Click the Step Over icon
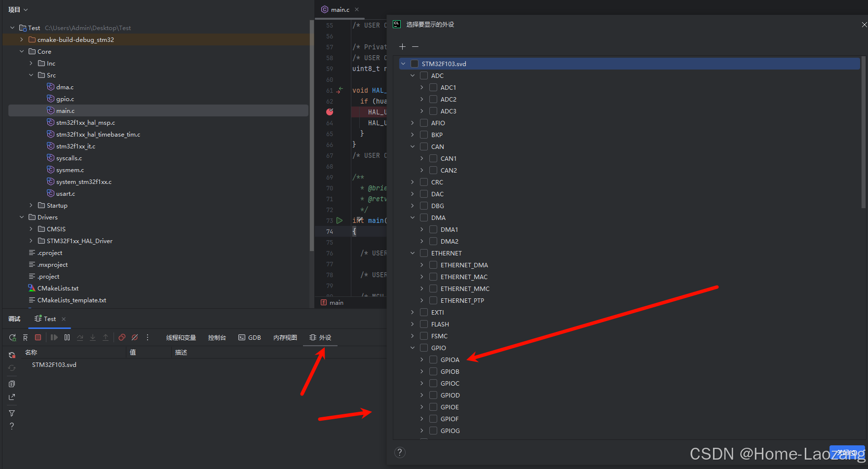Screen dimensions: 868x469 click(x=80, y=337)
